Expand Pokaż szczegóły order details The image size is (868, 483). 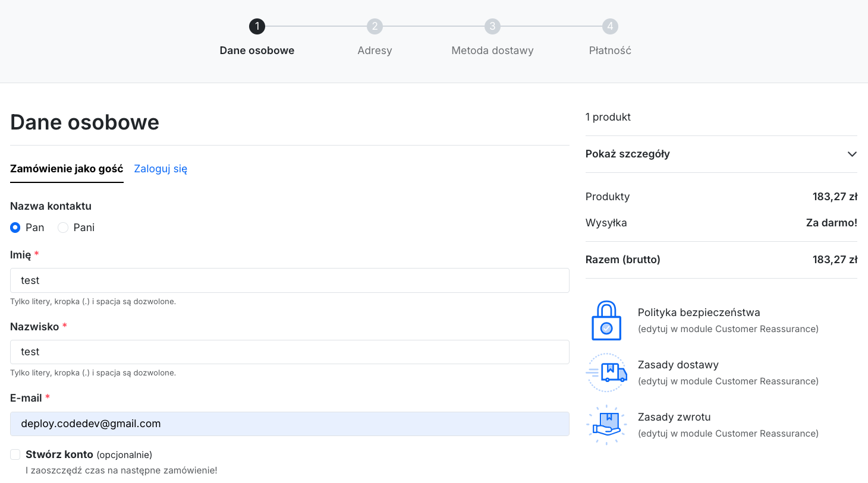pos(721,154)
